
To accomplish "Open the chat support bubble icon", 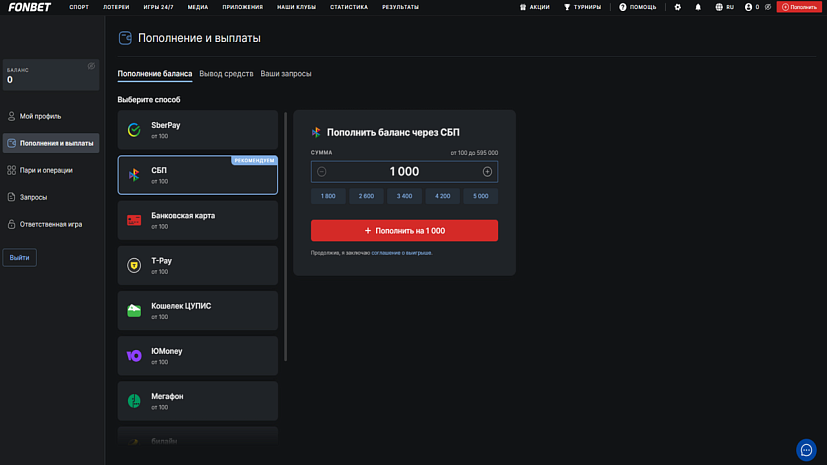I will (x=806, y=450).
